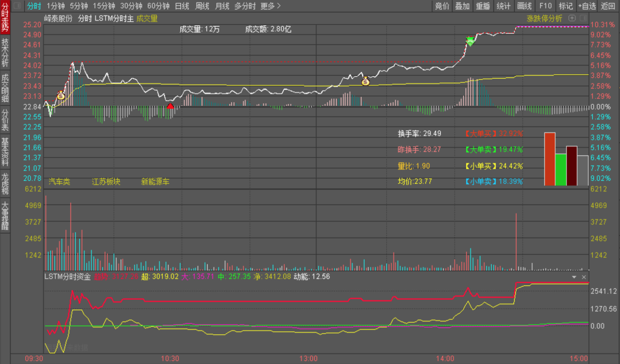Expand the 更多 periods dropdown
Screen dimensions: 620x364
coord(271,6)
